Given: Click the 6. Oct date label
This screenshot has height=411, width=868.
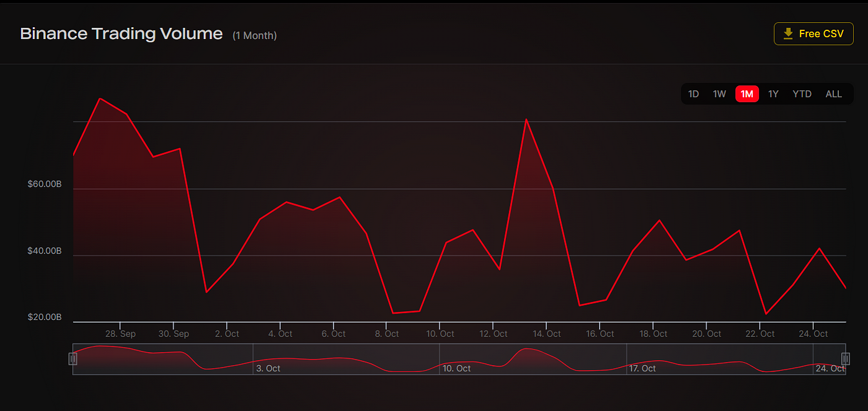Looking at the screenshot, I should (x=334, y=334).
